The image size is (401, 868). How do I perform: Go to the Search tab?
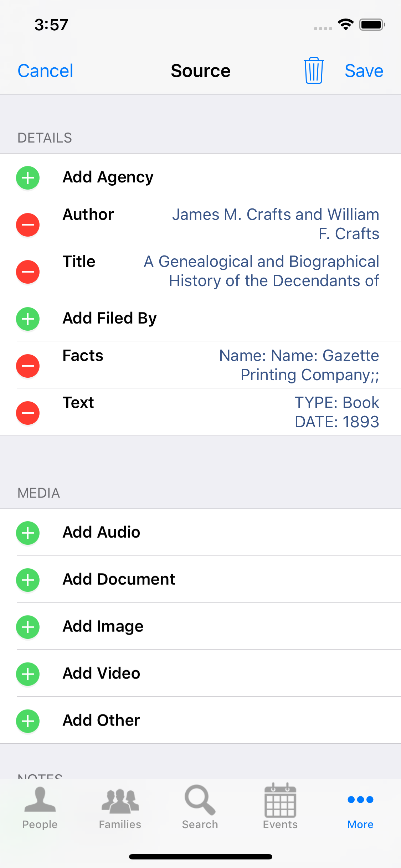(200, 807)
